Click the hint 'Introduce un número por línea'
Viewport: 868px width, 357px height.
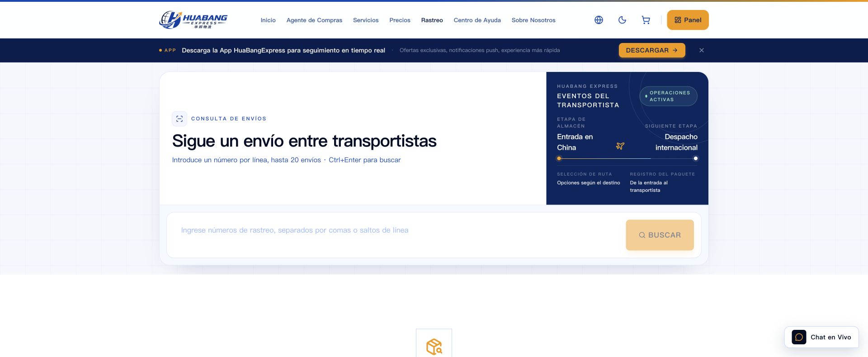point(221,160)
